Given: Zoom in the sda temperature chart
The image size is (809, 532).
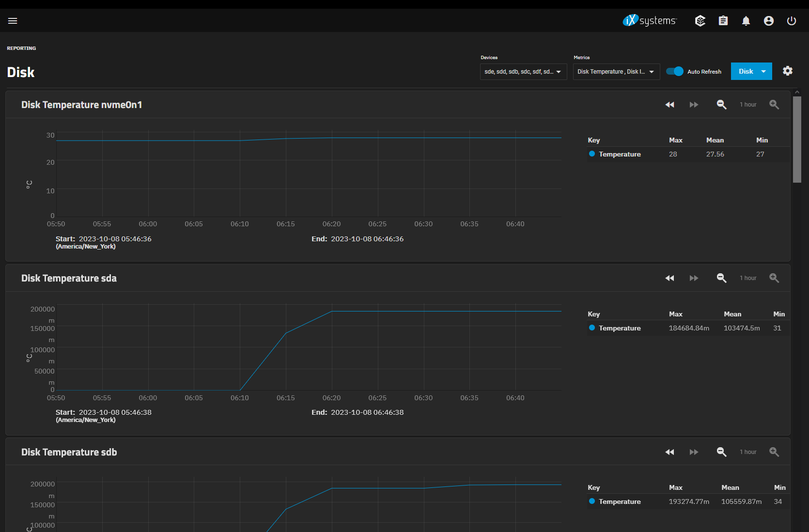Looking at the screenshot, I should click(x=774, y=278).
